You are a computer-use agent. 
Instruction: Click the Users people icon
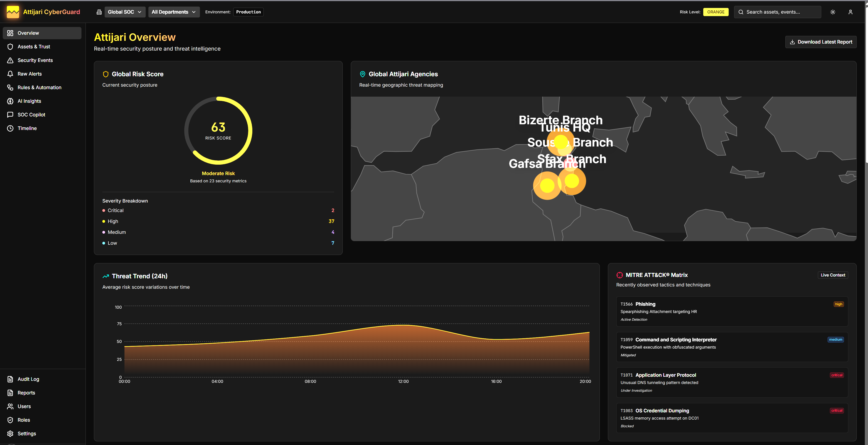[10, 407]
